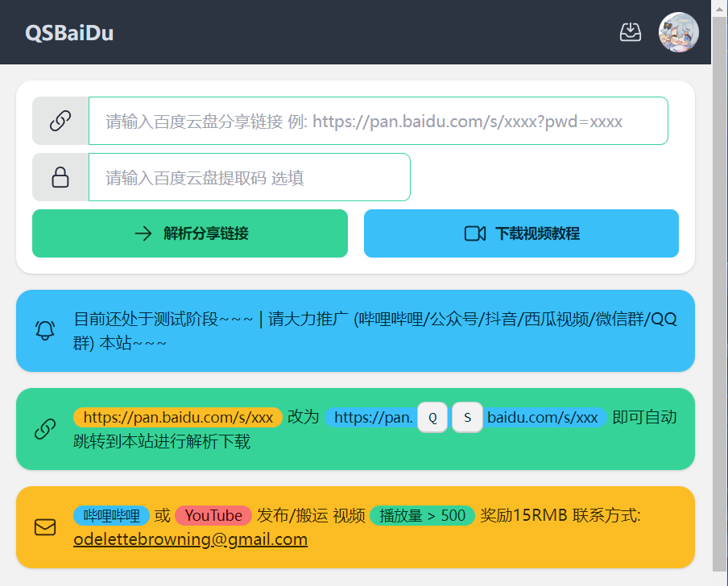This screenshot has height=586, width=728.
Task: Focus the extraction code input field
Action: [x=250, y=177]
